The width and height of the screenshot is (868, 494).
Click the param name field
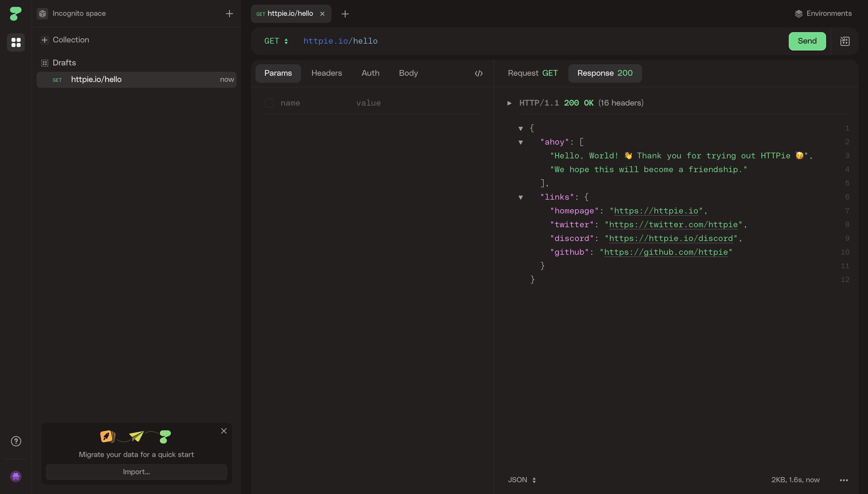(x=290, y=103)
